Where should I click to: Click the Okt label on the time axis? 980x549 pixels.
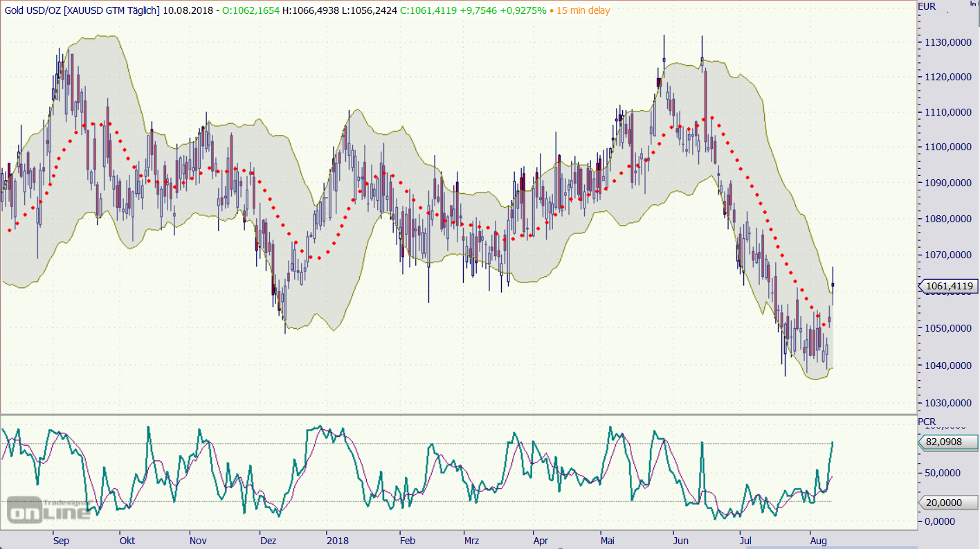127,541
